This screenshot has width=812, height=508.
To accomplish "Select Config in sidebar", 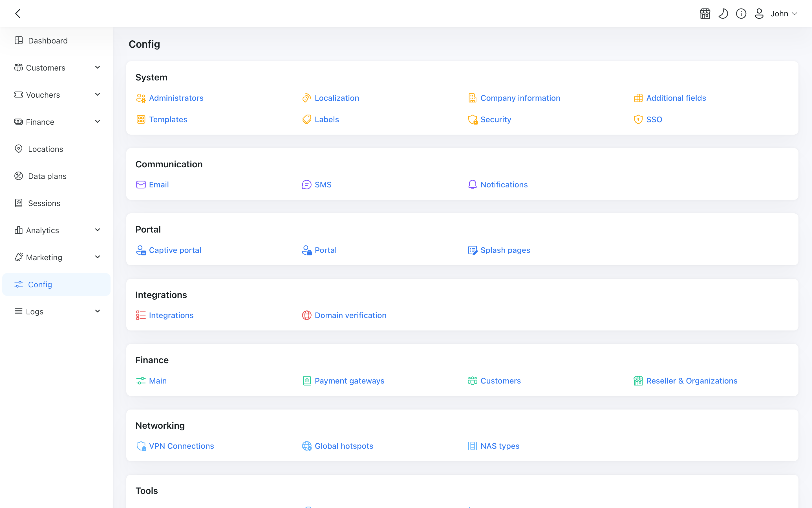I will coord(56,284).
